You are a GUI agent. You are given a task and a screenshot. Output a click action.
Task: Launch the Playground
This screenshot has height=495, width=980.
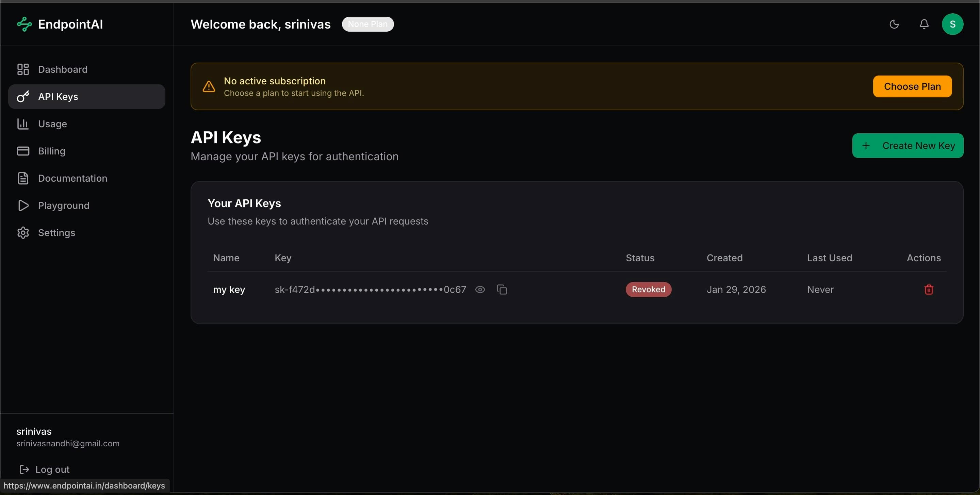tap(64, 205)
